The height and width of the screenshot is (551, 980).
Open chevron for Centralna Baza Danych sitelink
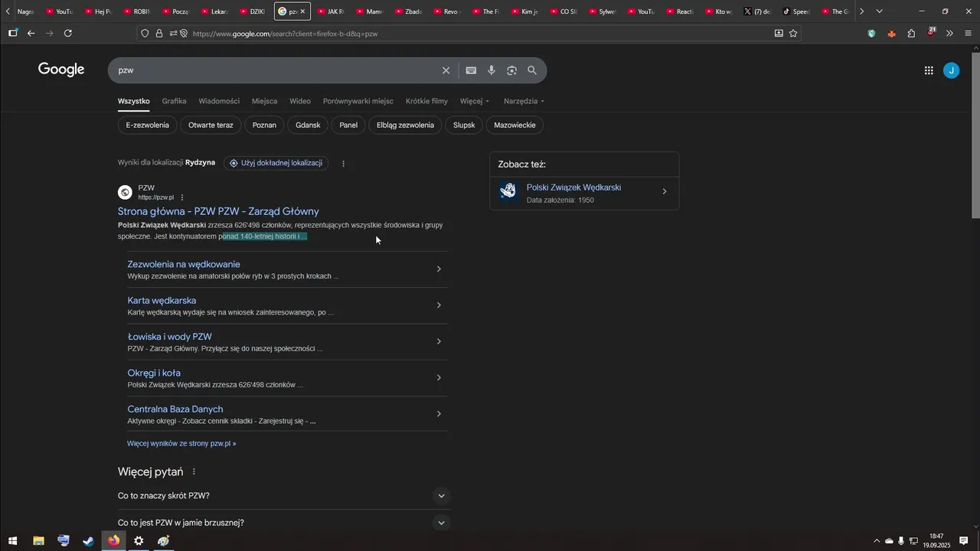click(439, 414)
